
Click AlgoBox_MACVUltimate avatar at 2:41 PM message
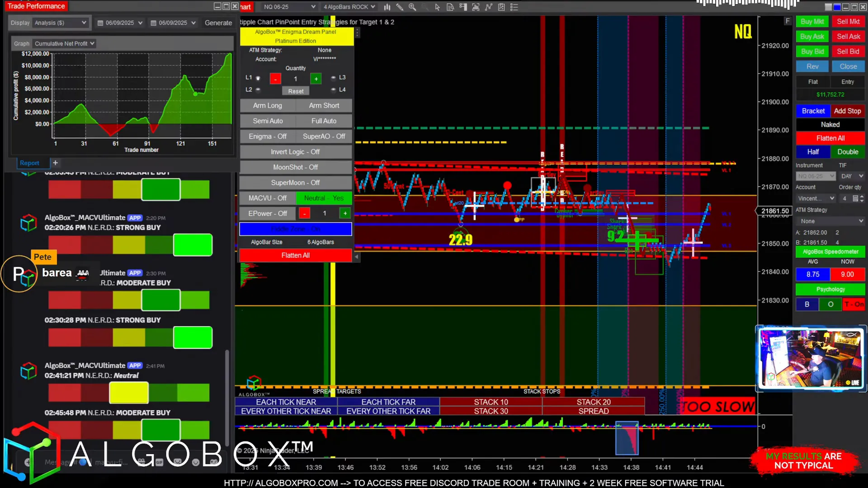tap(28, 371)
